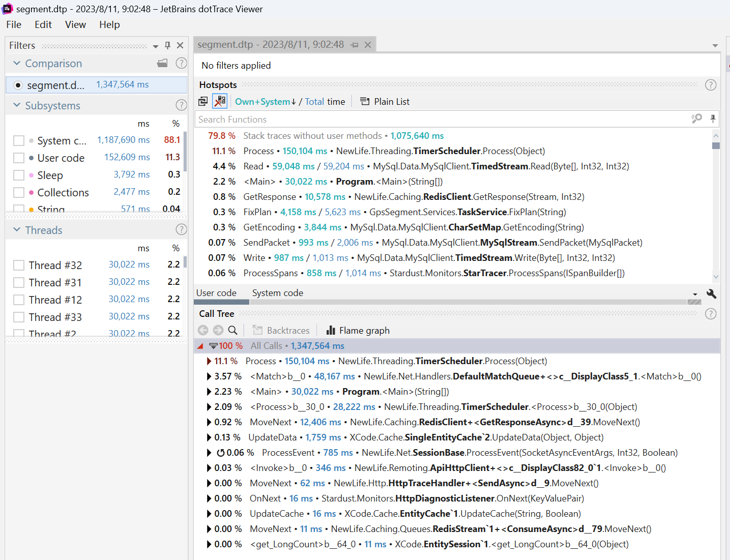Viewport: 730px width, 560px height.
Task: Click the Call Tree search magnifier
Action: pos(233,330)
